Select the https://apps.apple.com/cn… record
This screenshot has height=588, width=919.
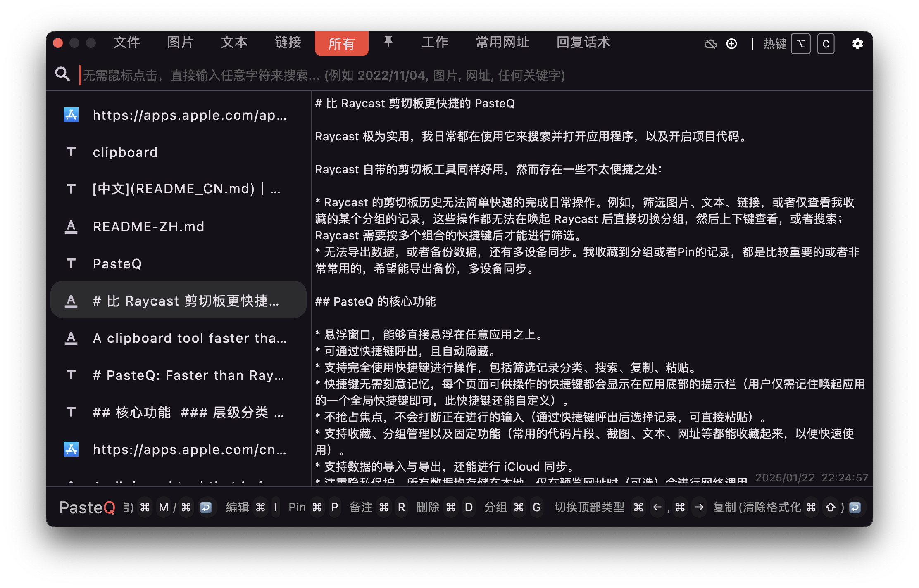pyautogui.click(x=179, y=449)
